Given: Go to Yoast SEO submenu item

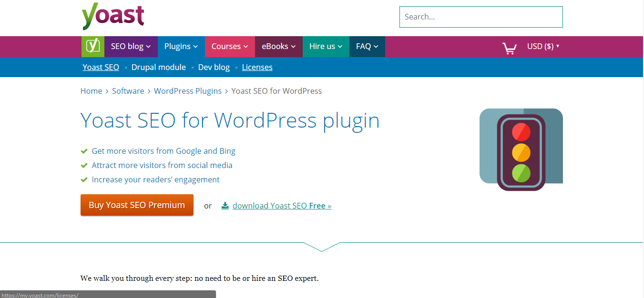Looking at the screenshot, I should pos(101,67).
